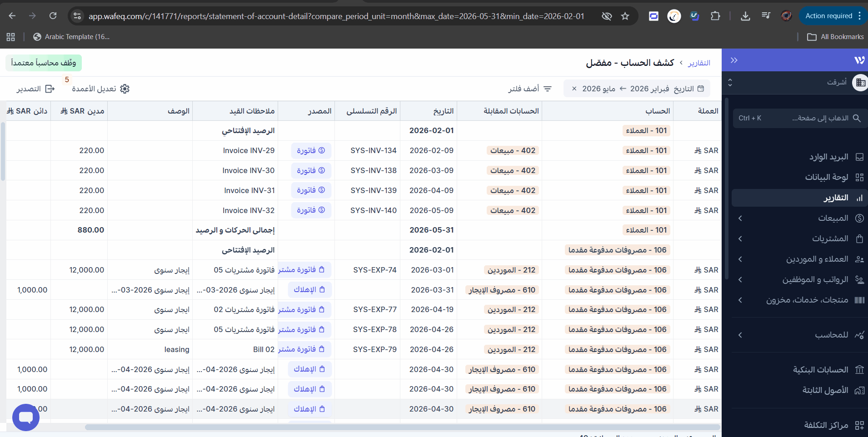This screenshot has width=868, height=437.
Task: Open تعديل الأعمدة column settings
Action: (x=100, y=89)
